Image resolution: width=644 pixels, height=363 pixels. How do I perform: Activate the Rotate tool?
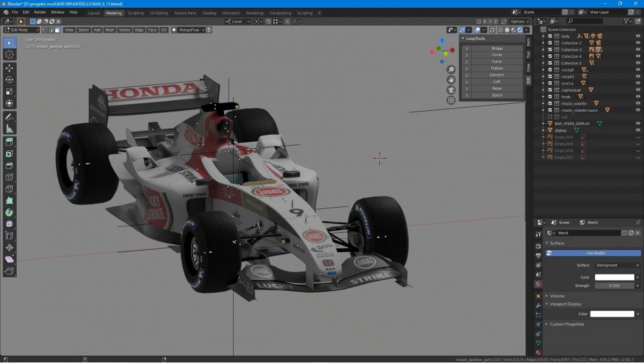(x=10, y=80)
